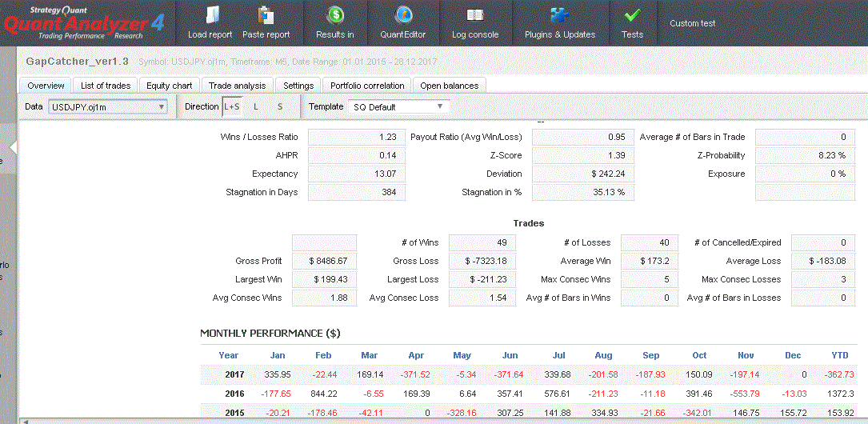Open Log console book icon
This screenshot has height=424, width=868.
coord(475,15)
